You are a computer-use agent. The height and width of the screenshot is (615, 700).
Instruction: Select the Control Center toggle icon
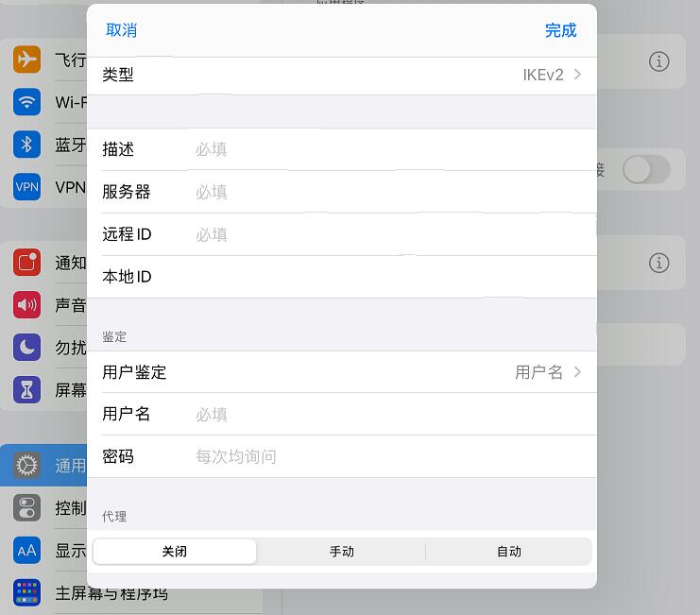click(x=26, y=507)
